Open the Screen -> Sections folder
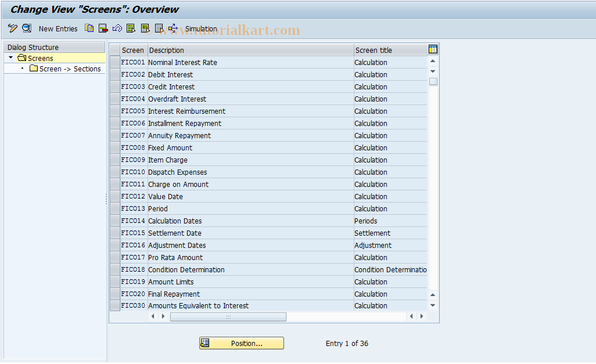596x364 pixels. (65, 69)
